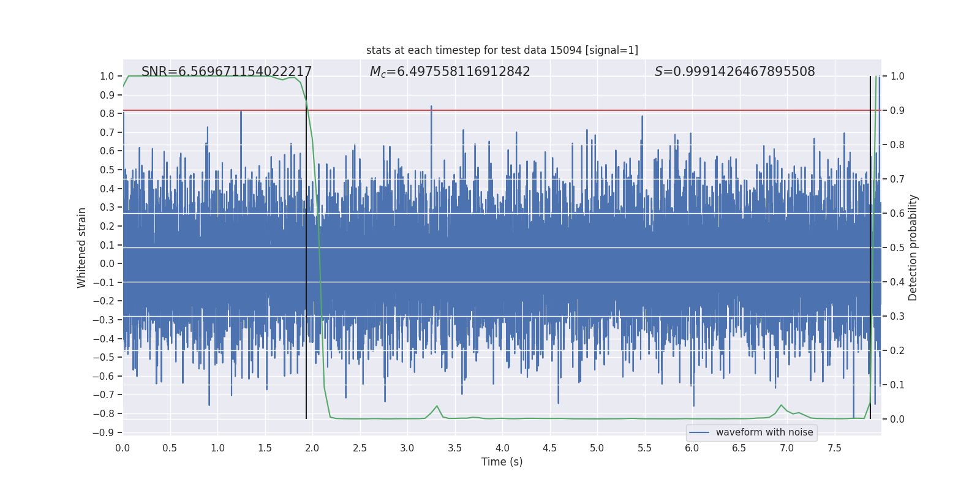Click the 0.5 tick on the right probability axis

pyautogui.click(x=897, y=248)
